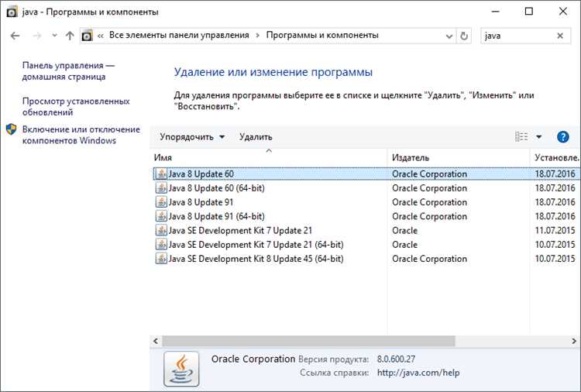Screen dimensions: 581x392
Task: Open Включение или отключение компонентов Windows
Action: (81, 135)
